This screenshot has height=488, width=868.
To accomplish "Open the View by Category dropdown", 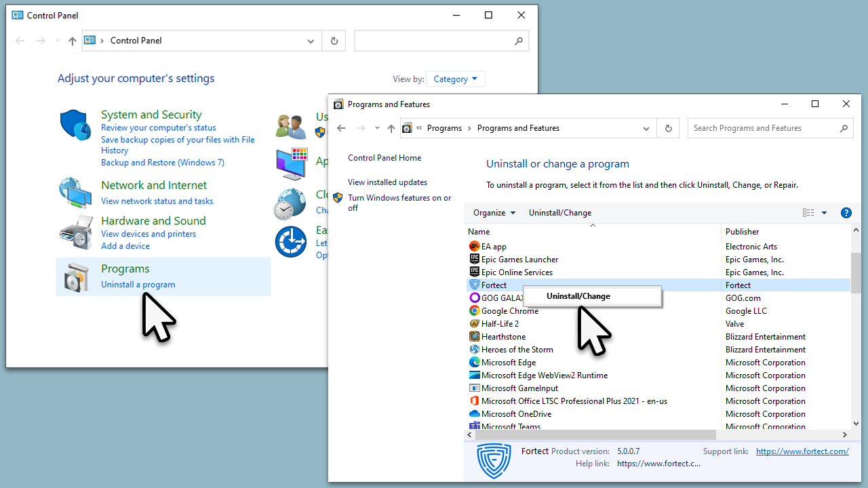I will pyautogui.click(x=456, y=79).
